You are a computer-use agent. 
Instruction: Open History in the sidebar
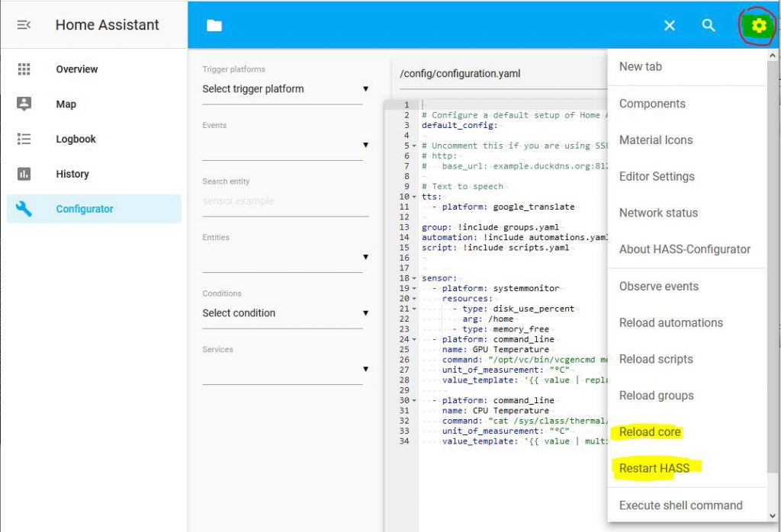pos(94,174)
